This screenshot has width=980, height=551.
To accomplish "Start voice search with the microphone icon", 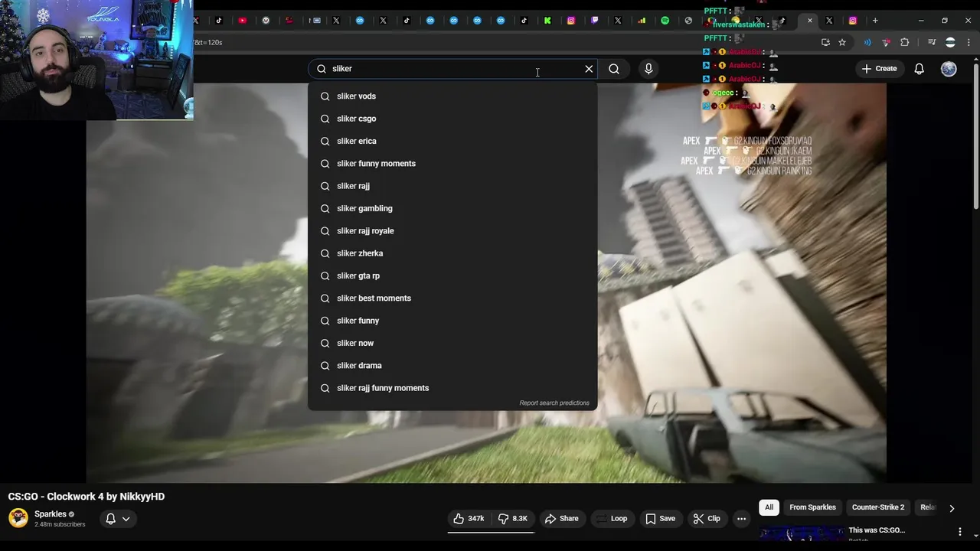I will pyautogui.click(x=648, y=69).
